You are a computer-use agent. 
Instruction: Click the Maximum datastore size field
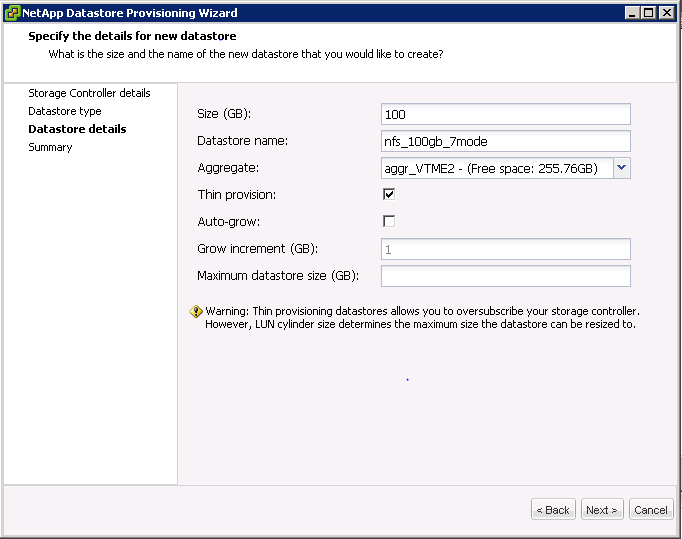pos(505,276)
